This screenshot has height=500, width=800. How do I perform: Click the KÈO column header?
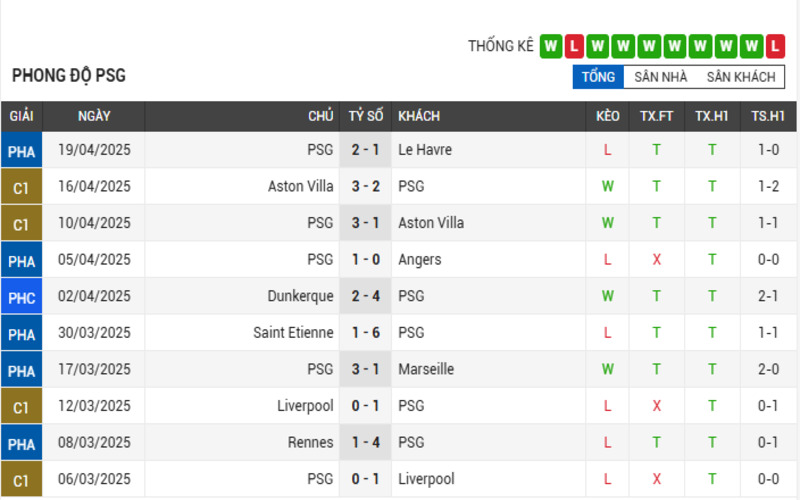[608, 116]
